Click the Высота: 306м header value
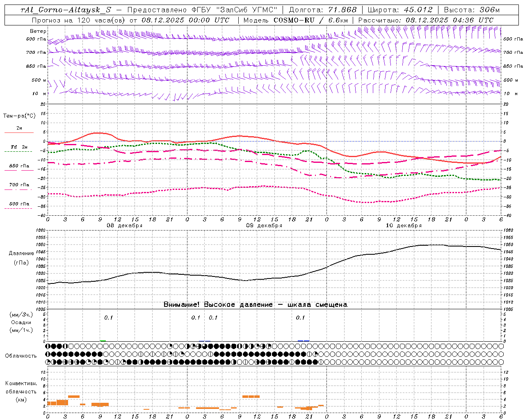 (472, 10)
